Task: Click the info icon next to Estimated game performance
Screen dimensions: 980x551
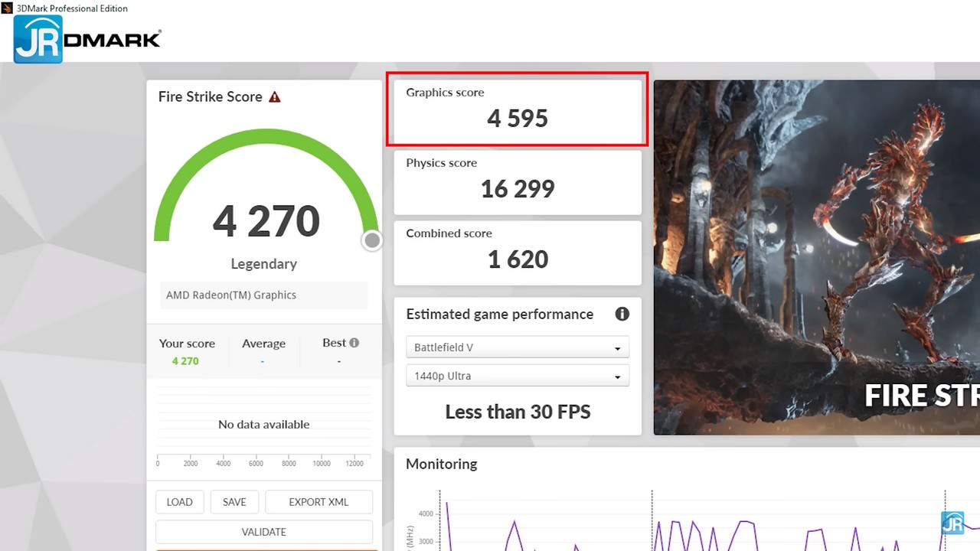Action: [x=622, y=315]
